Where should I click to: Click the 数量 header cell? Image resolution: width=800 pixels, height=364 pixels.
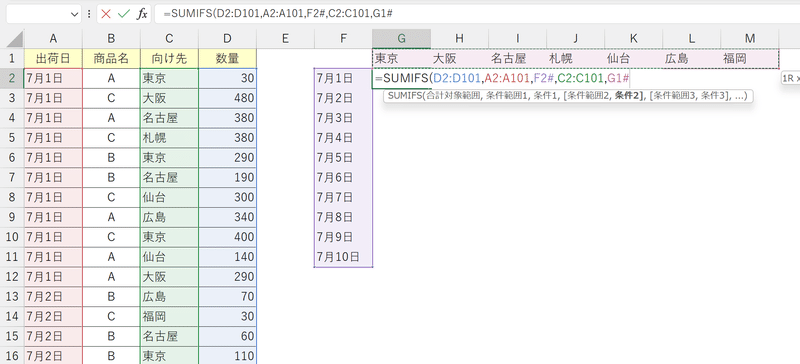[228, 59]
